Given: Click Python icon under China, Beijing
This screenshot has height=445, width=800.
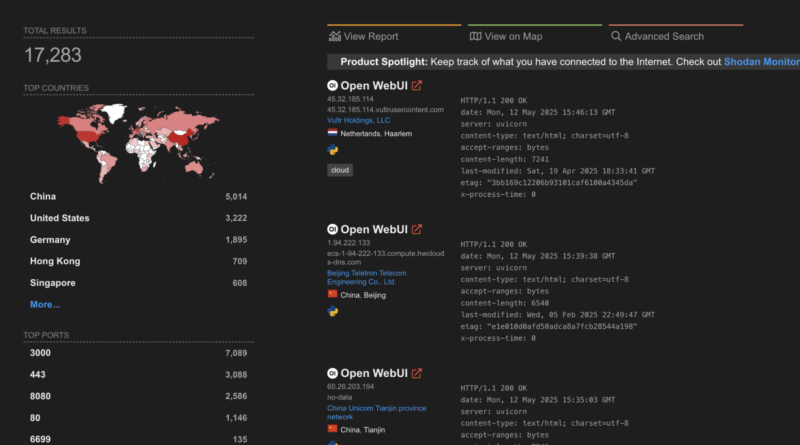Looking at the screenshot, I should coord(333,311).
